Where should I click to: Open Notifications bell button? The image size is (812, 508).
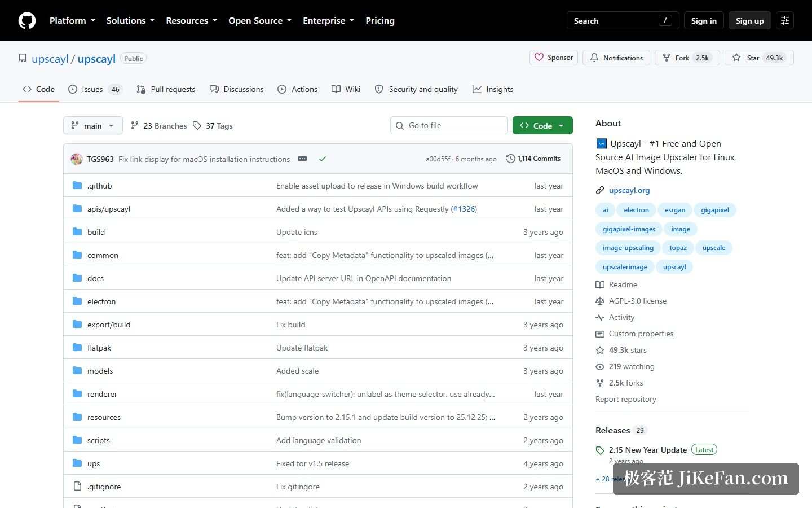(x=616, y=58)
